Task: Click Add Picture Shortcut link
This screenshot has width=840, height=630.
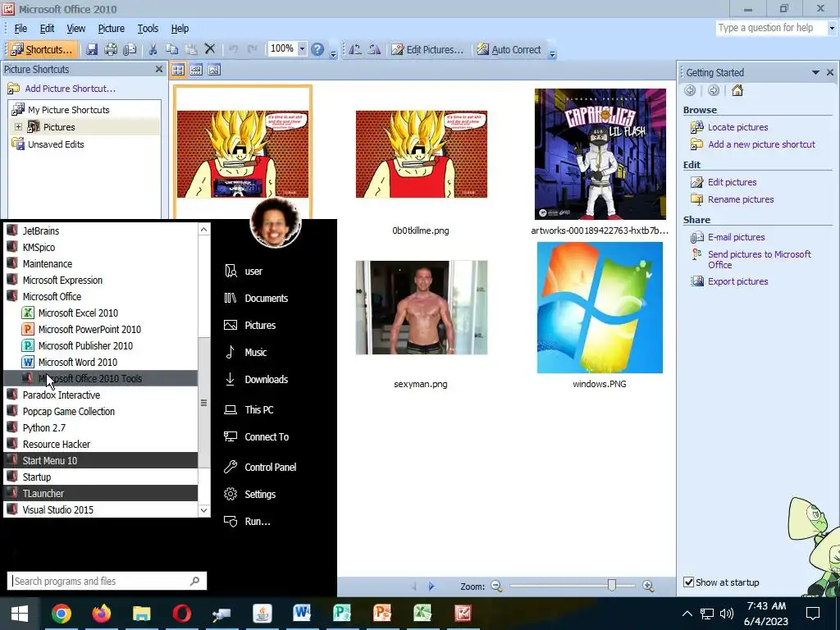Action: (x=71, y=89)
